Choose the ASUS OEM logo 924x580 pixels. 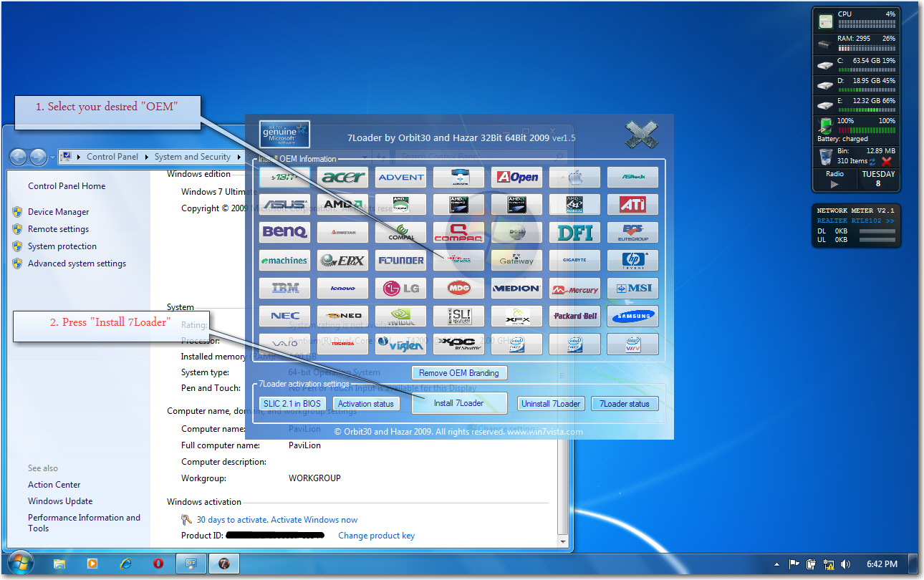(285, 205)
